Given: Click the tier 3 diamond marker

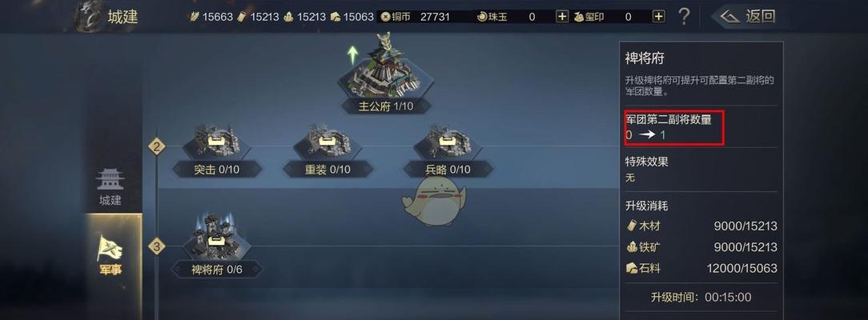Looking at the screenshot, I should click(x=157, y=246).
